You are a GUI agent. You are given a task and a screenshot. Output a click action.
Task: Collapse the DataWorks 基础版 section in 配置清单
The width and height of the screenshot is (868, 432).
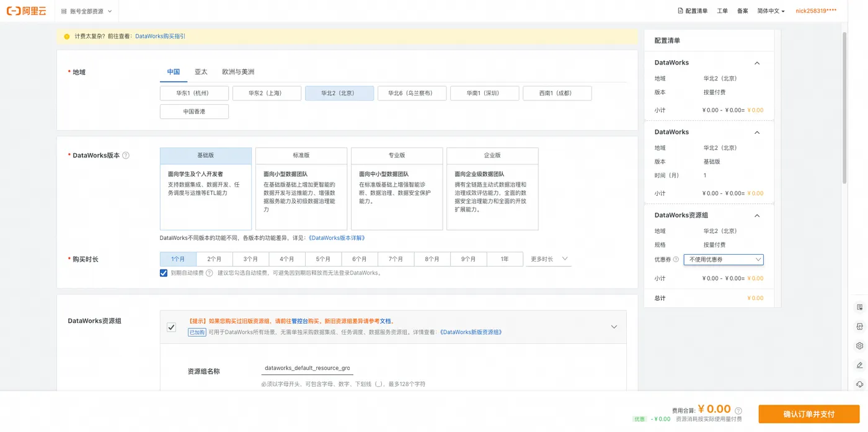coord(757,133)
